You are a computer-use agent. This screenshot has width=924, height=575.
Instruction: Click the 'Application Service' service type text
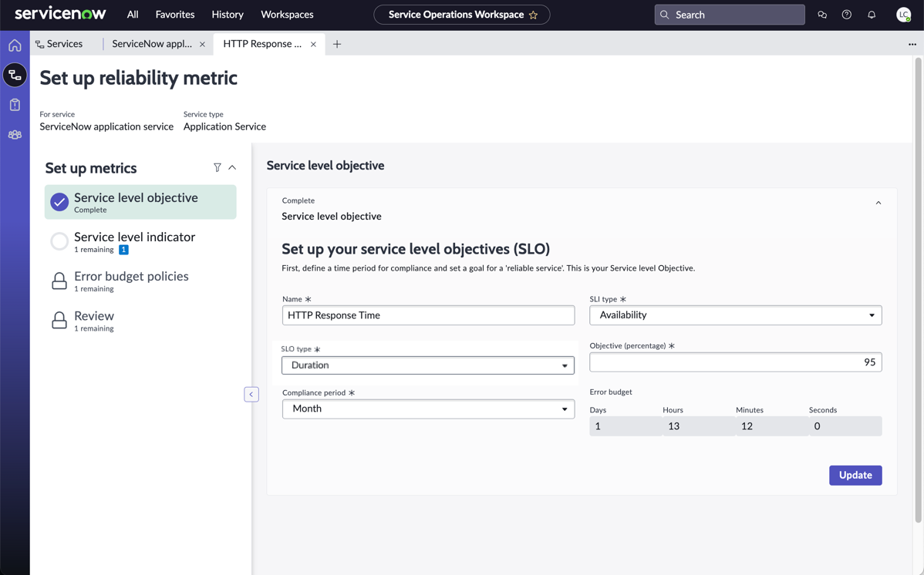pyautogui.click(x=224, y=126)
